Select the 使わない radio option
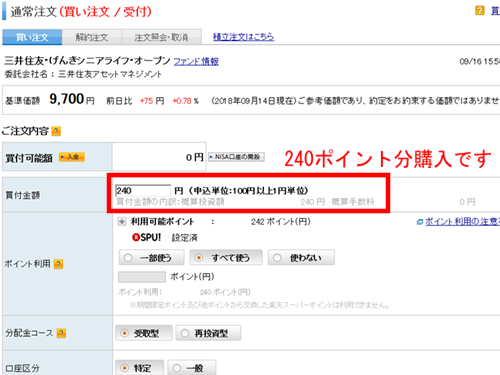The image size is (500, 375). (301, 258)
